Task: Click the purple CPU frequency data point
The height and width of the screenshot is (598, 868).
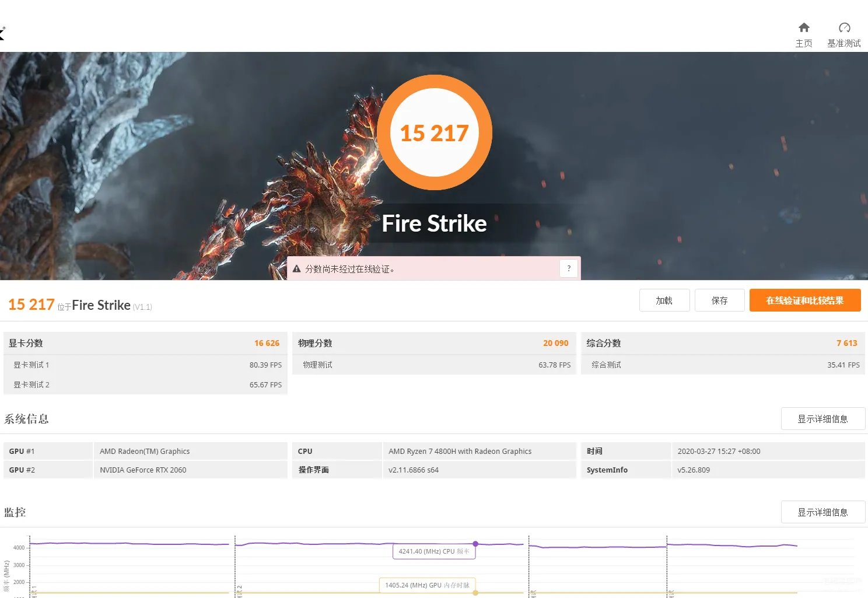Action: pos(475,544)
